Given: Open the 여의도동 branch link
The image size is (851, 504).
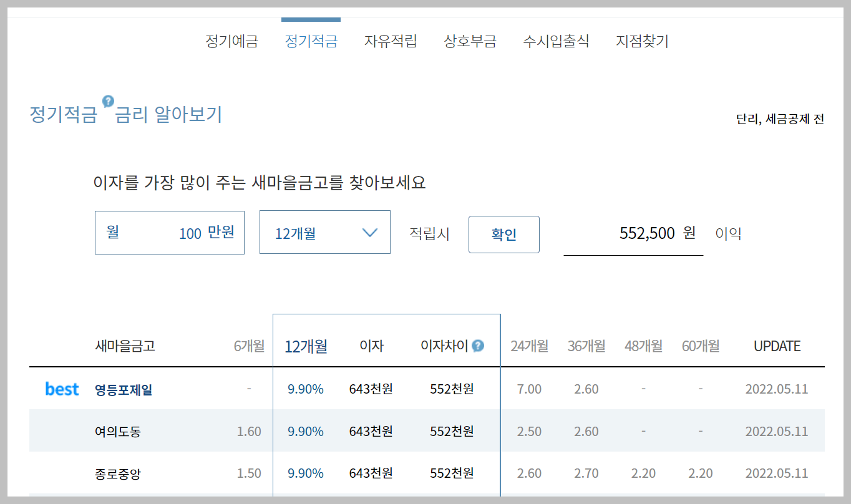Looking at the screenshot, I should coord(118,432).
